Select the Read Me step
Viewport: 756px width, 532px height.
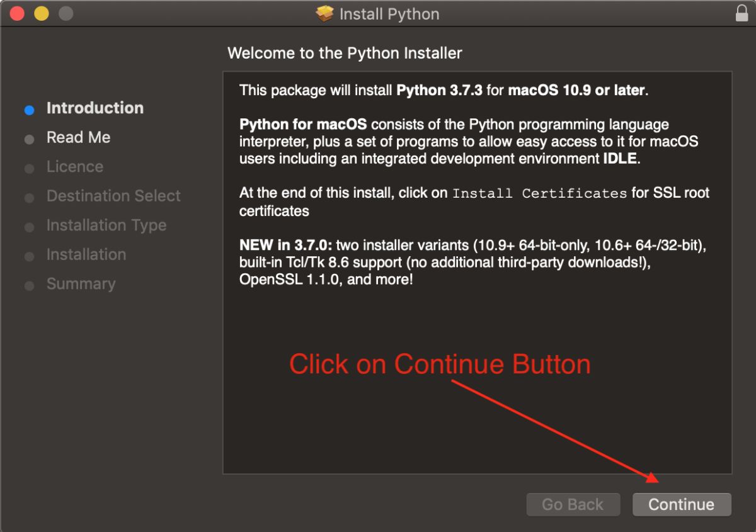[x=78, y=137]
